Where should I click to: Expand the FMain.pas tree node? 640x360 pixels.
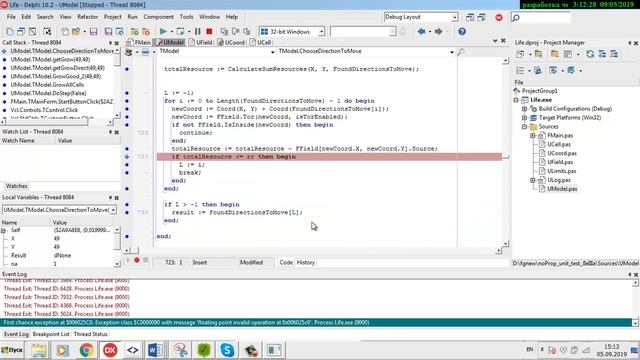[533, 136]
